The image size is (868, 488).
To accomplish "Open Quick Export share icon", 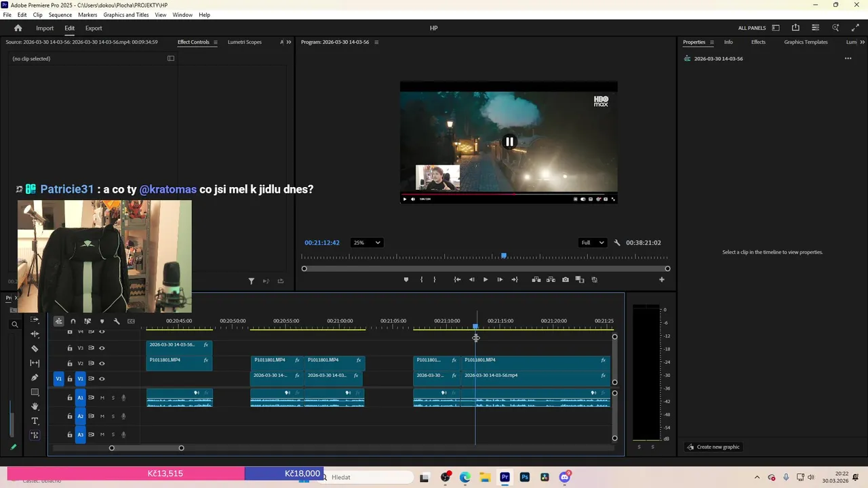I will coord(795,28).
